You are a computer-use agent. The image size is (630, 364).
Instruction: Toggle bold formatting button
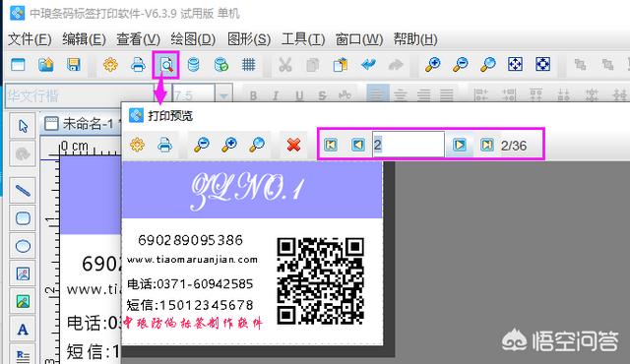(x=253, y=95)
